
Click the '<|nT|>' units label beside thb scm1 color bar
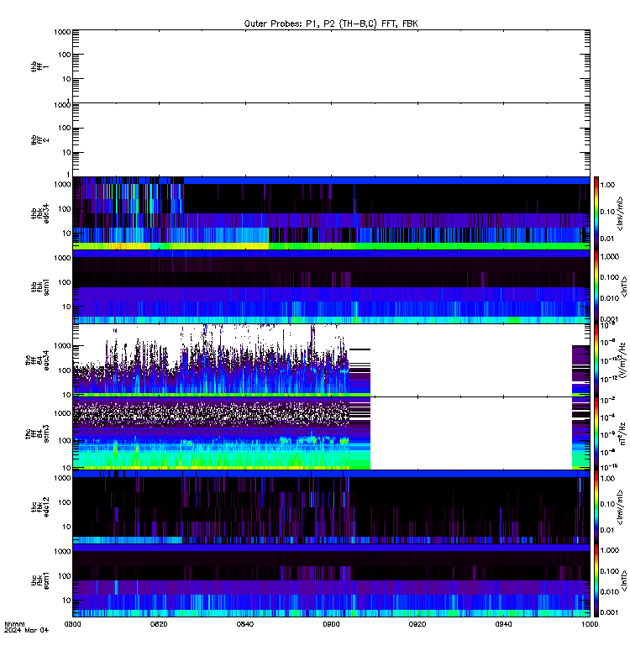click(x=624, y=286)
